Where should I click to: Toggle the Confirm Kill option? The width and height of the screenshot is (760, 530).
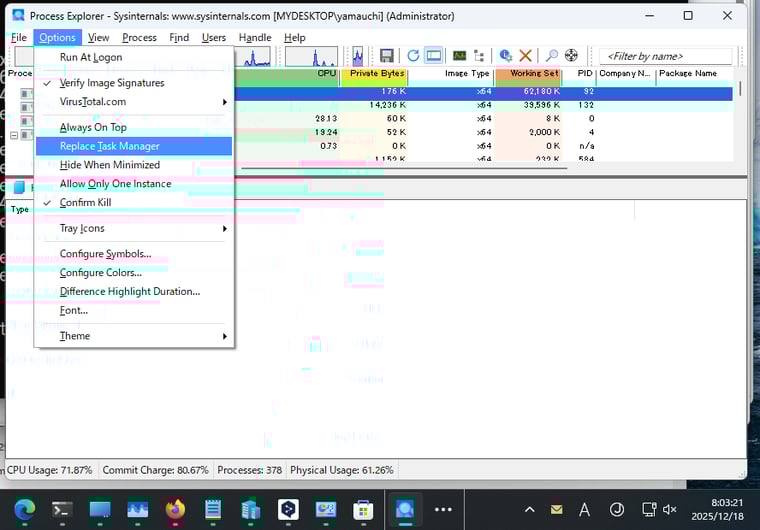coord(85,203)
